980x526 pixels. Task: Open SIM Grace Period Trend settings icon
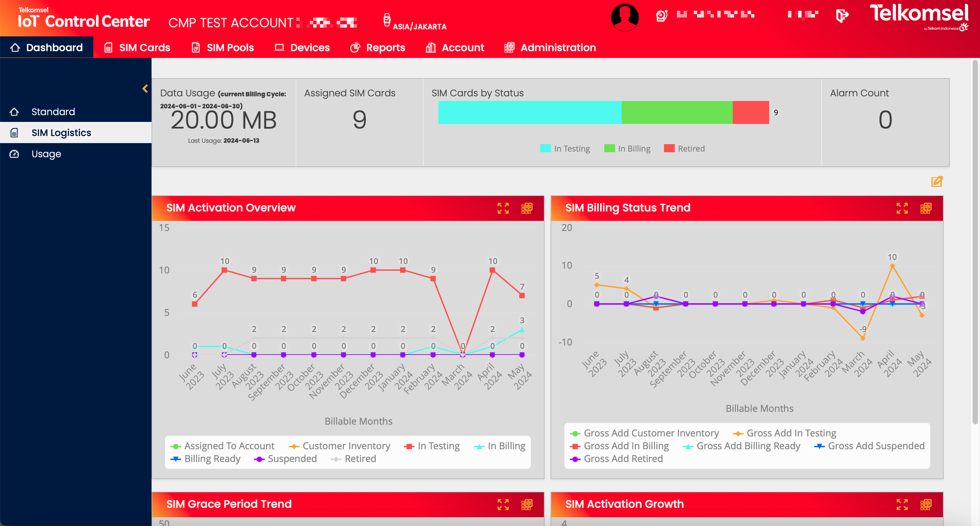coord(526,504)
